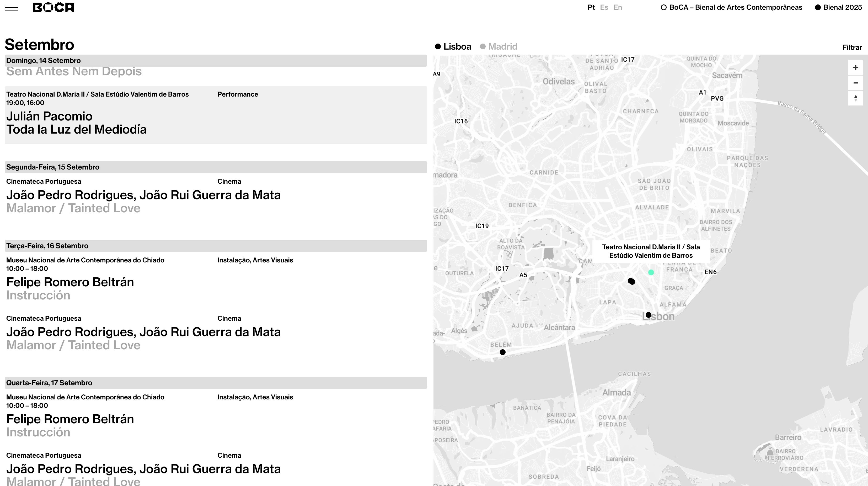Screen dimensions: 868x486
Task: Open Malamor / Tainted Love on 15 Setembro
Action: (73, 208)
